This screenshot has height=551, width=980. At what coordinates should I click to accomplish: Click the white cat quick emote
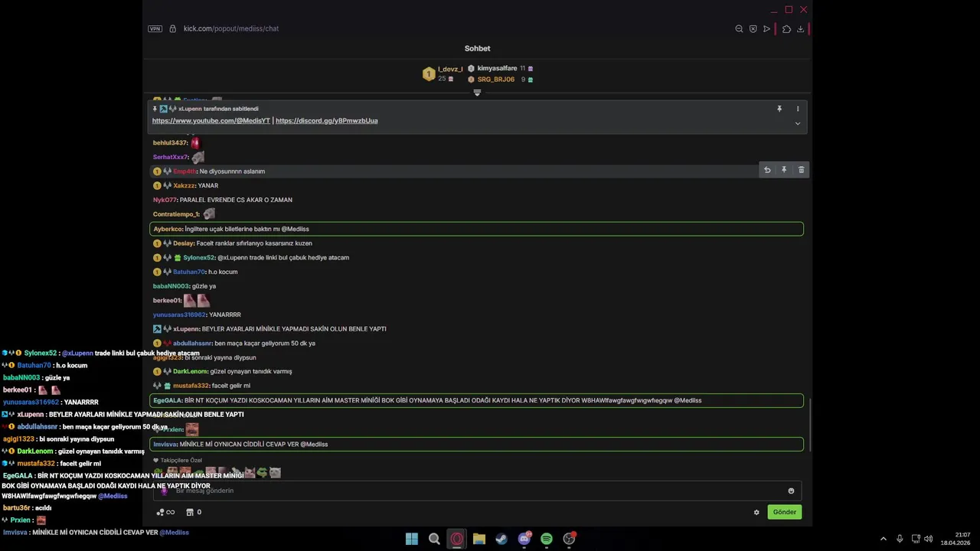[275, 473]
